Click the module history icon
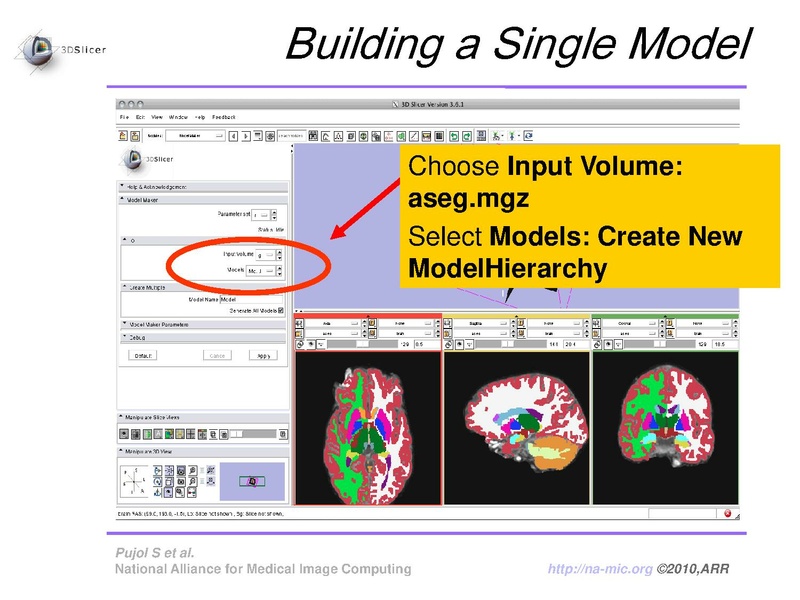Viewport: 800px width, 600px height. tap(258, 136)
